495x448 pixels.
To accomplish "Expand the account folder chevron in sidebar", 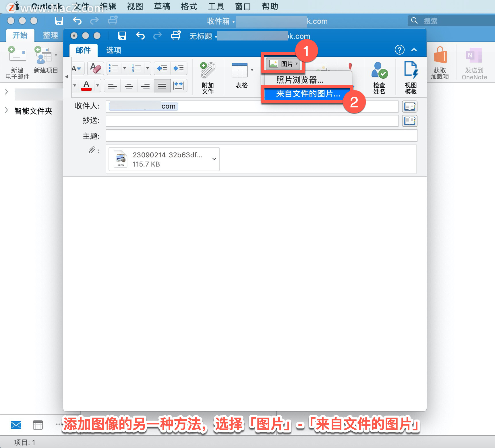I will pos(6,92).
